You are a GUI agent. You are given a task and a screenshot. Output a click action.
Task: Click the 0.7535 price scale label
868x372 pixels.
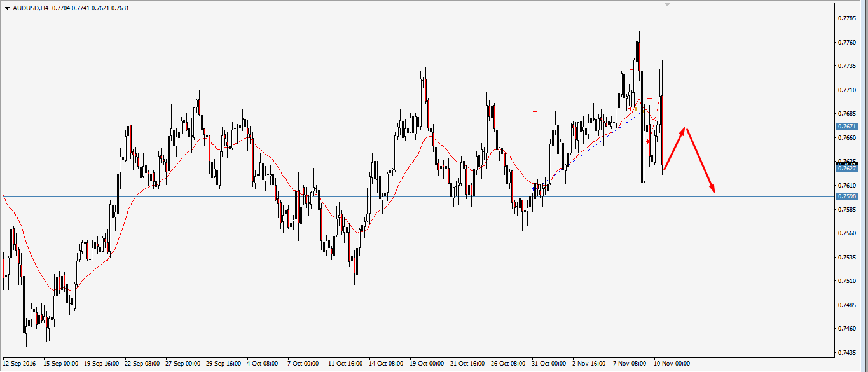coord(847,258)
